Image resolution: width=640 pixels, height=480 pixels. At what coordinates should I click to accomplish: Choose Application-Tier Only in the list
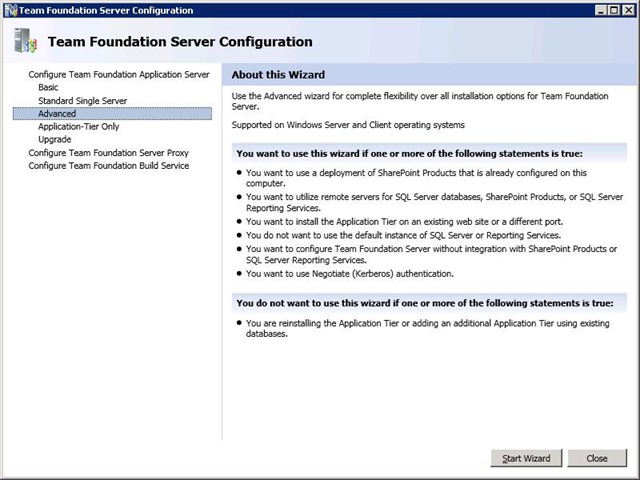(79, 127)
